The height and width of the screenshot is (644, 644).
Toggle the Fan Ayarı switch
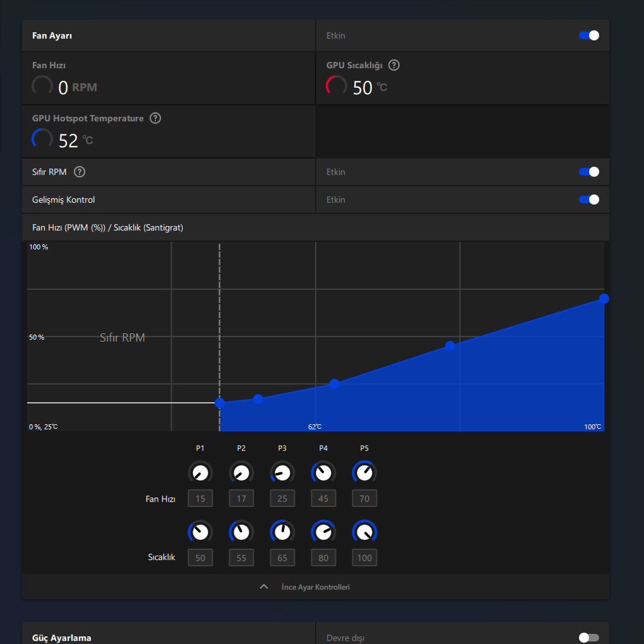588,36
